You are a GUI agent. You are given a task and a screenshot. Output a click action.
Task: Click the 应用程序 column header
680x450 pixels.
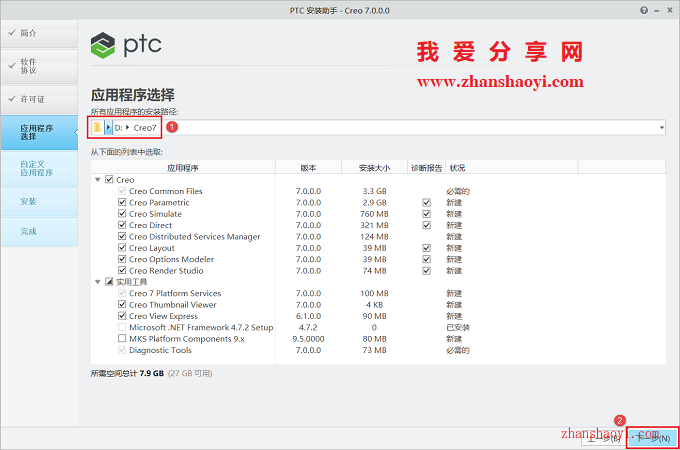[x=183, y=168]
